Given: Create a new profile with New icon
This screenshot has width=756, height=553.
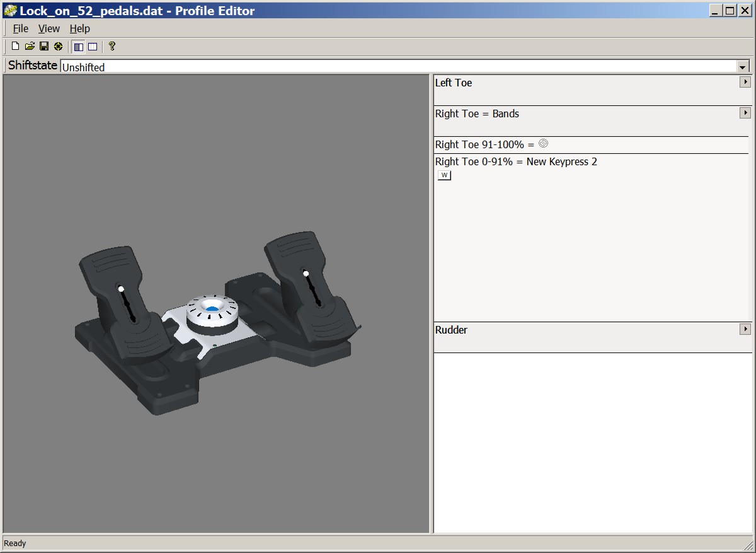Looking at the screenshot, I should (x=16, y=46).
